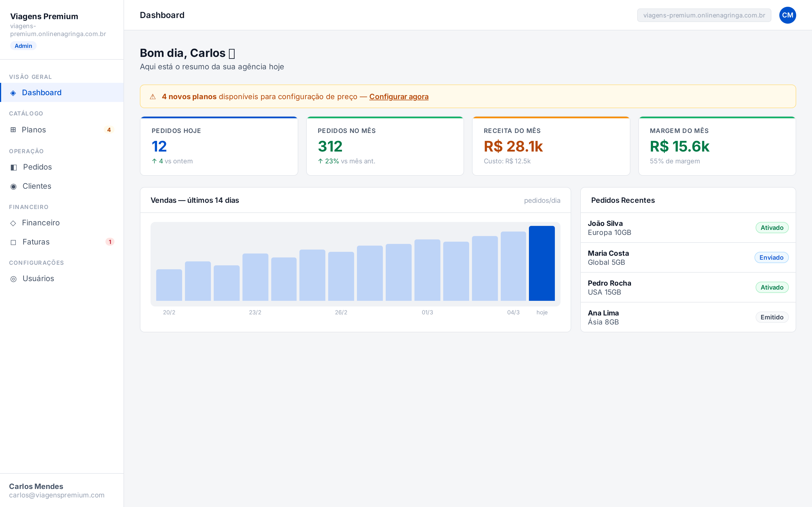This screenshot has height=507, width=812.
Task: Click the Pedidos sidebar icon
Action: point(14,167)
